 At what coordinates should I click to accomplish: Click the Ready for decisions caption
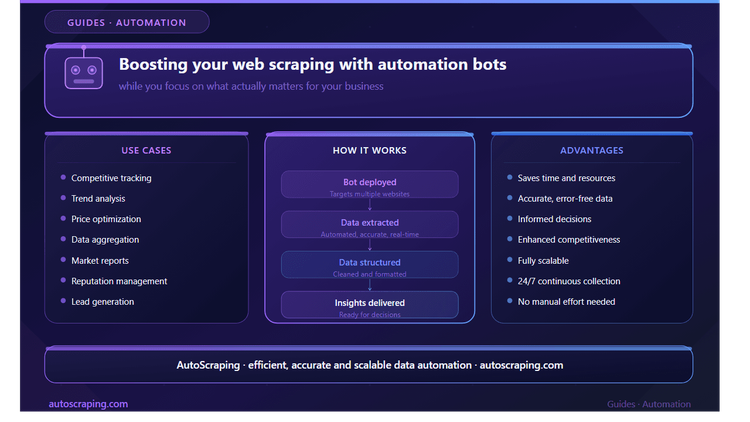pos(370,314)
